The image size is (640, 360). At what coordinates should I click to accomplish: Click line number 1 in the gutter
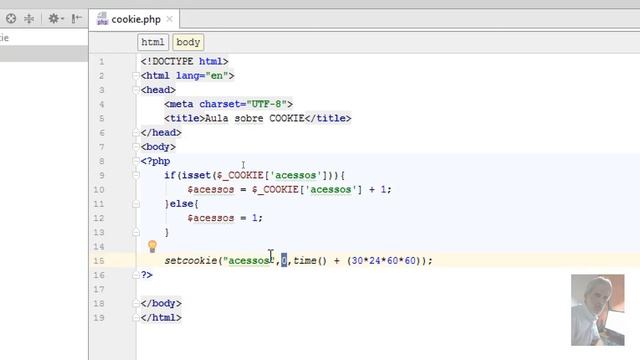[x=102, y=62]
